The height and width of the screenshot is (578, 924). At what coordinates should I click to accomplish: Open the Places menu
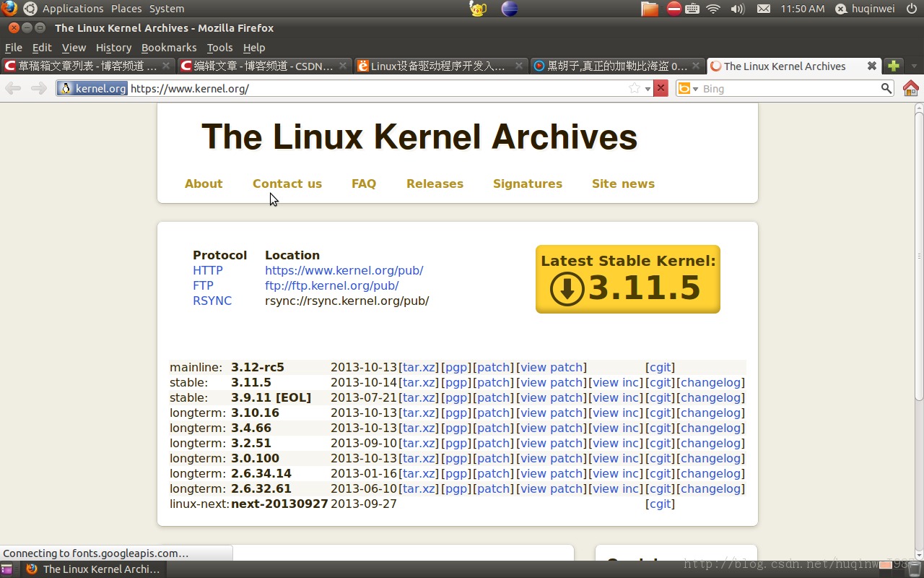126,9
